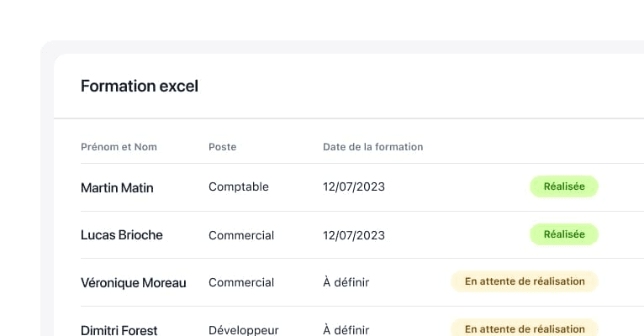
Task: Click Lucas Brioche's date 12/07/2023
Action: pos(354,235)
